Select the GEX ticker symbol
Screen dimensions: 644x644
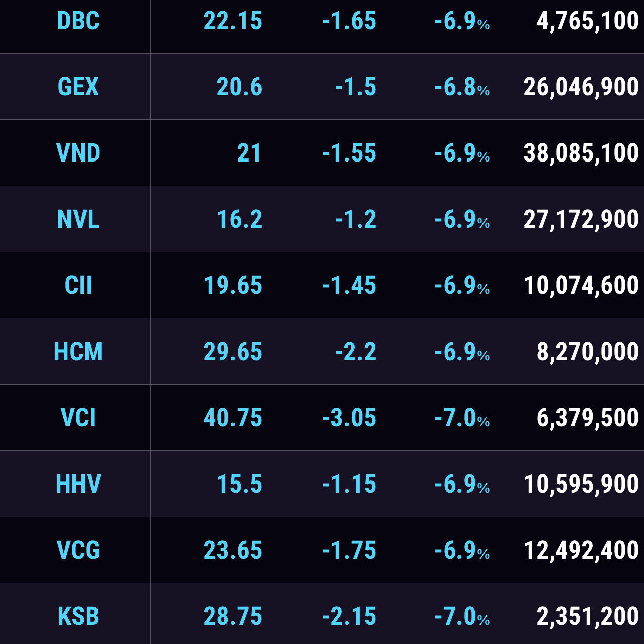[x=78, y=87]
